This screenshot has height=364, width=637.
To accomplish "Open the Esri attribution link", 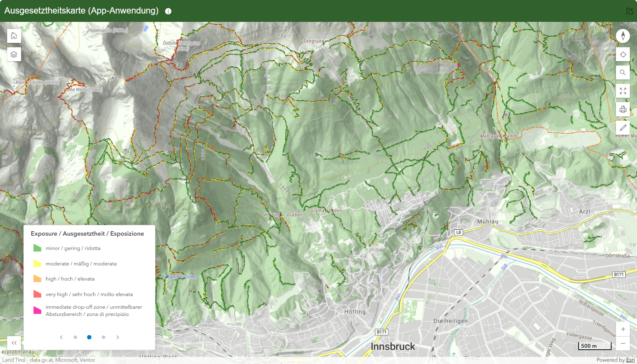I will [630, 360].
